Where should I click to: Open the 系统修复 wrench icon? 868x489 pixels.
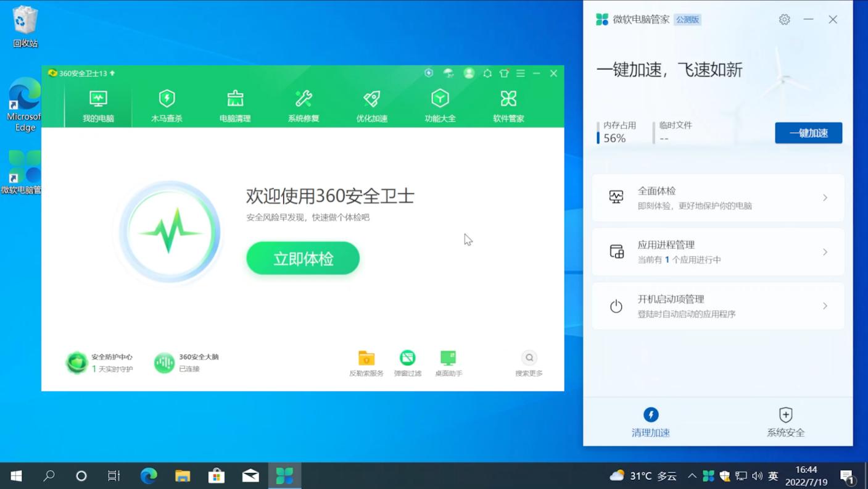click(x=302, y=104)
